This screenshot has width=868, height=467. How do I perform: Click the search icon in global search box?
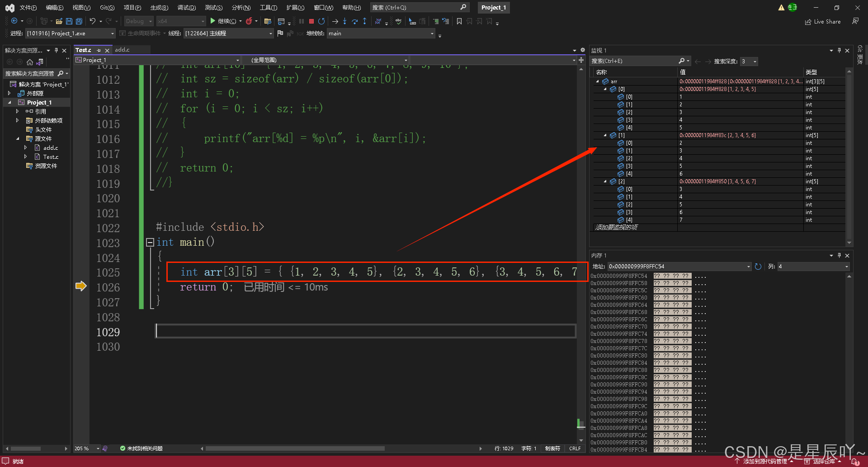point(463,7)
